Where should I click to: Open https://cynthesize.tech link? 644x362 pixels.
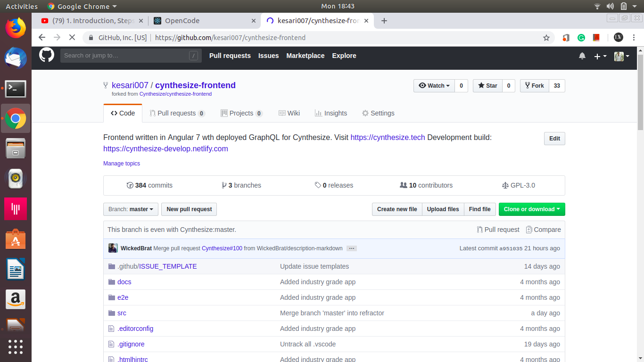(x=388, y=137)
